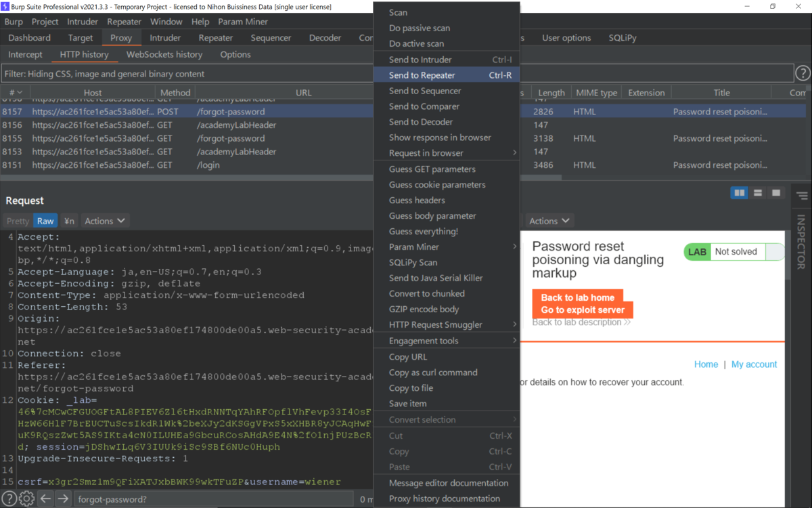Open Response panel Actions dropdown
This screenshot has height=508, width=812.
(x=549, y=221)
